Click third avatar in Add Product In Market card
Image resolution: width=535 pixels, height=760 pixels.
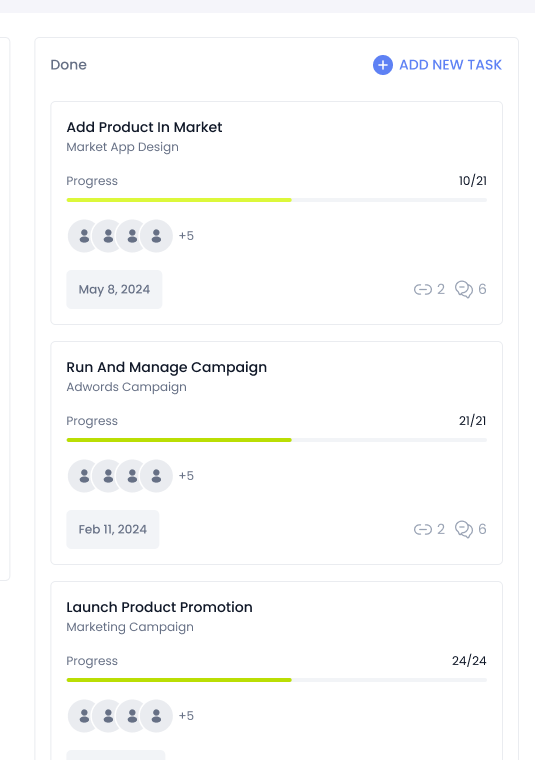click(x=132, y=236)
